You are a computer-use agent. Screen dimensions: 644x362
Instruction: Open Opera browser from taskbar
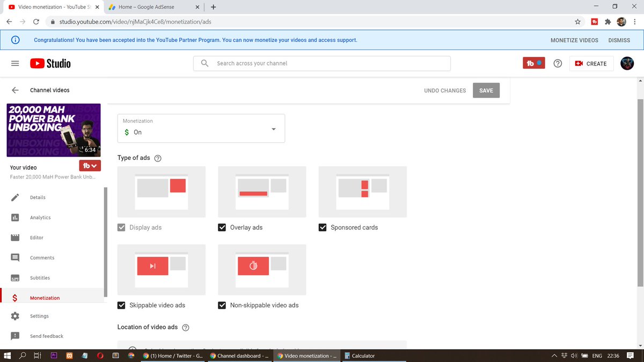pyautogui.click(x=100, y=356)
